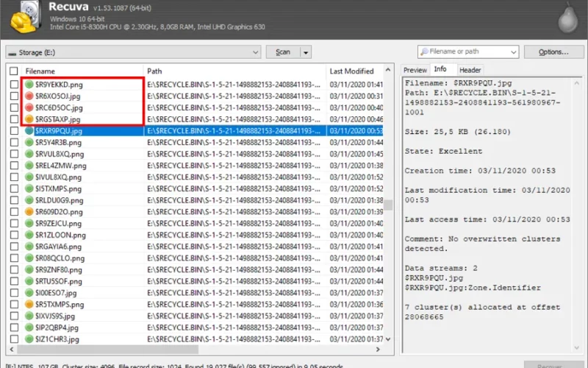Click the orange status icon beside $RGSTAXP.jpg

(x=29, y=119)
